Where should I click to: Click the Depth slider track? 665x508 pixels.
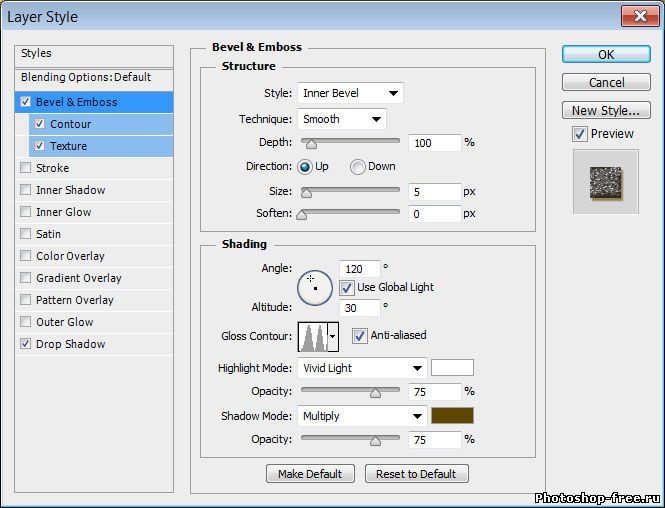click(x=350, y=143)
